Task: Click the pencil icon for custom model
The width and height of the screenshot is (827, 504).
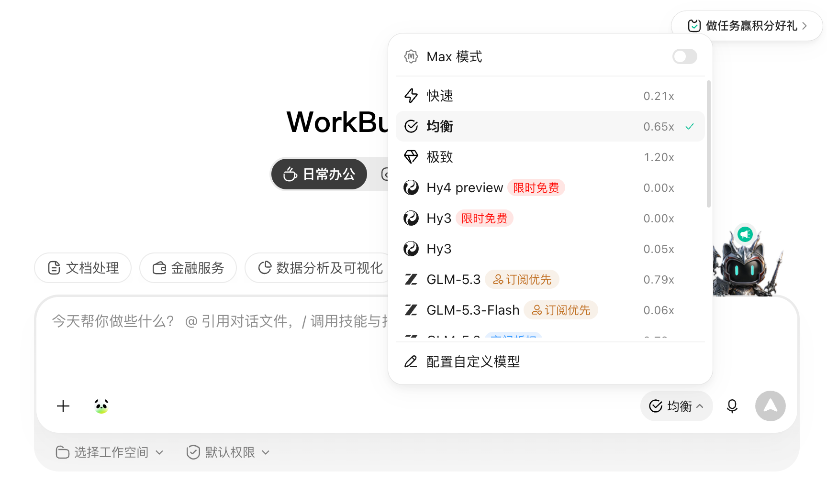Action: coord(411,362)
